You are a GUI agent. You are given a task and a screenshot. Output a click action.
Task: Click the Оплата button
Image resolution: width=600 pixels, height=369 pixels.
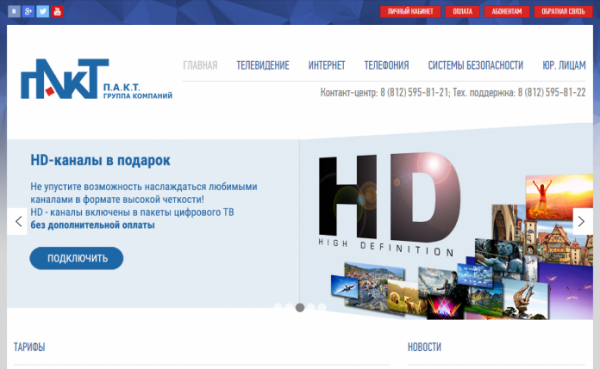click(x=462, y=11)
